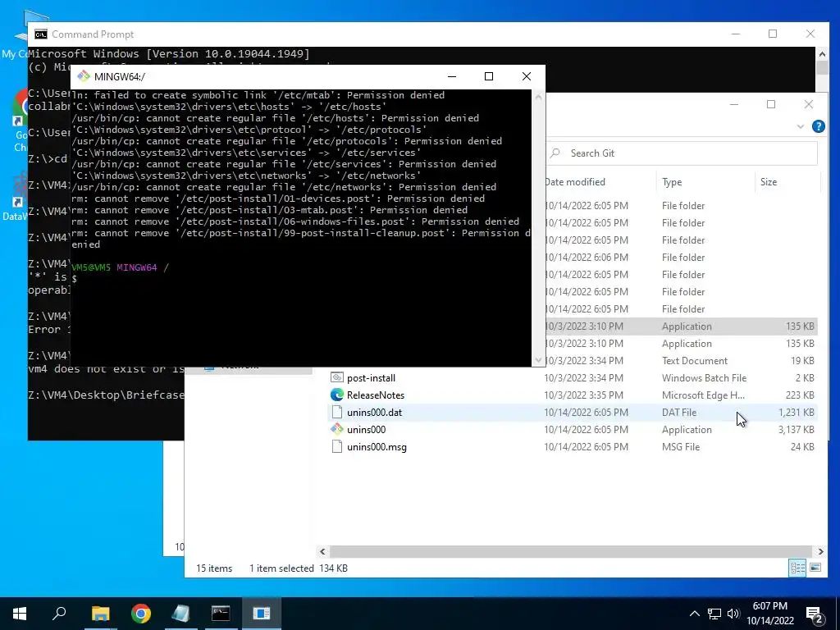Open taskbar search magnifier
Screen dimensions: 840x630
point(59,613)
